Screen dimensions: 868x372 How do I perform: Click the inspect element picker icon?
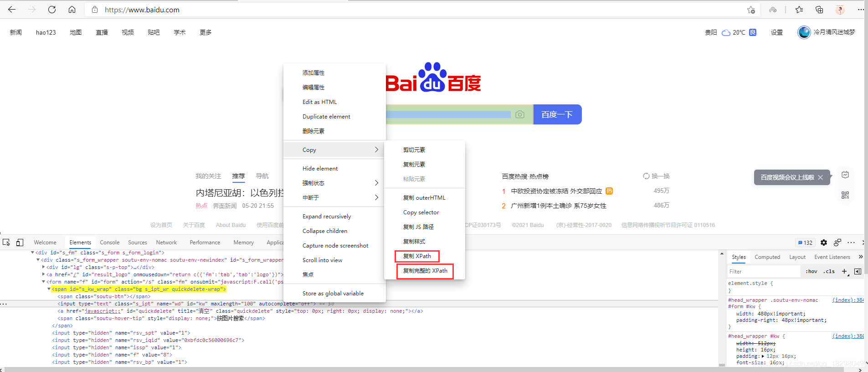[x=6, y=243]
